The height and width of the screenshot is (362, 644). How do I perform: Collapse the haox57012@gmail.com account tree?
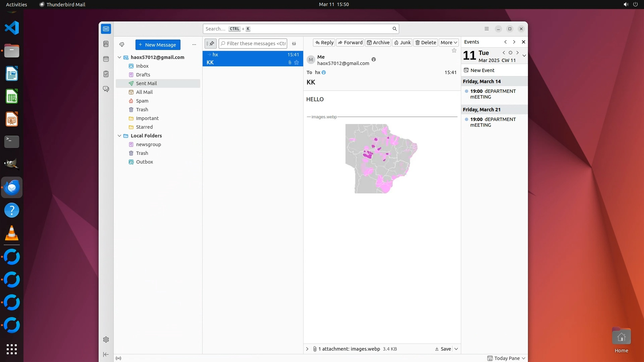[119, 57]
